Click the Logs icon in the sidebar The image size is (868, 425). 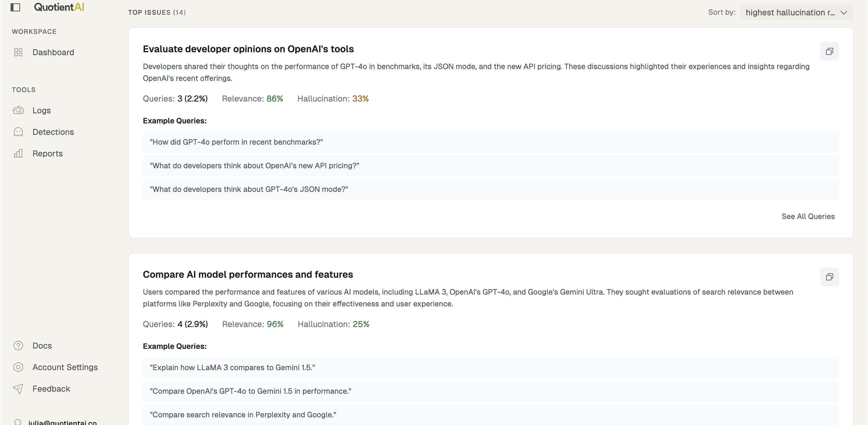tap(18, 110)
